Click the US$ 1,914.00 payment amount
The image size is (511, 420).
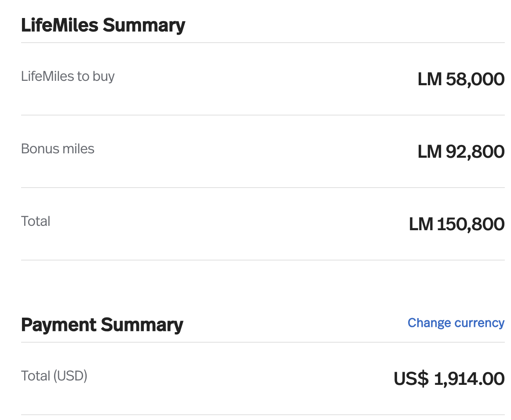click(x=449, y=379)
